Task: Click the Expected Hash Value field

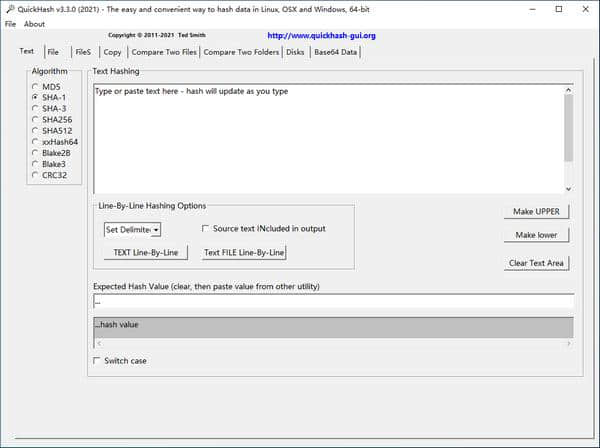Action: pyautogui.click(x=332, y=301)
